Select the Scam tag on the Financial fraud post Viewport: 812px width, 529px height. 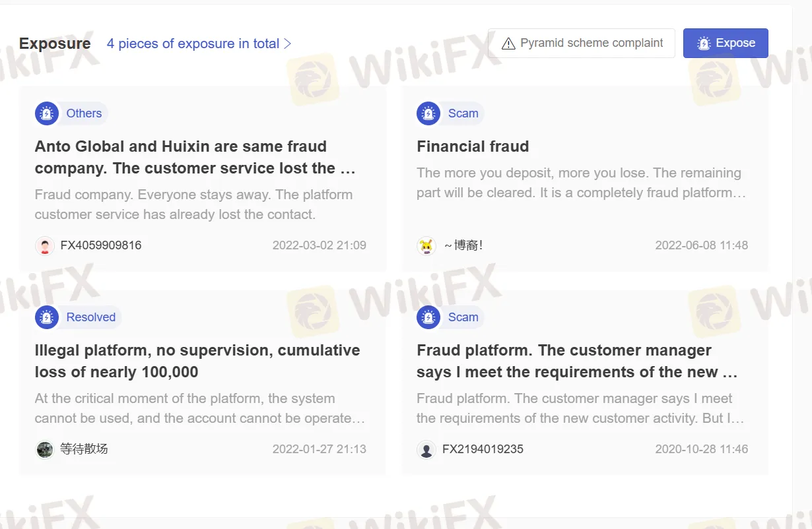coord(463,113)
